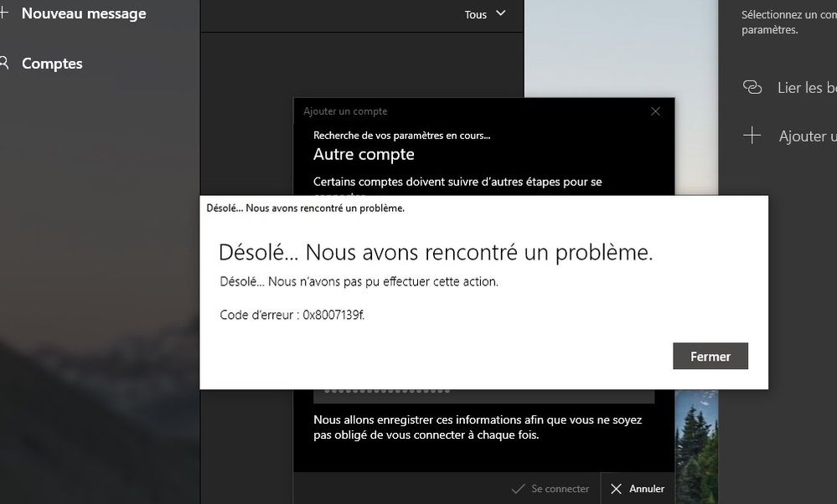Expand the folder filter showing Tous
This screenshot has height=504, width=837.
click(x=486, y=14)
